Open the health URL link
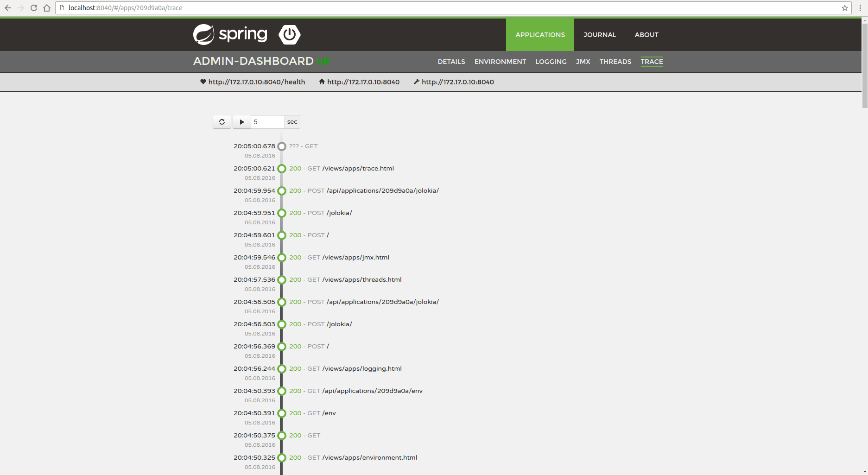The image size is (868, 475). coord(256,82)
